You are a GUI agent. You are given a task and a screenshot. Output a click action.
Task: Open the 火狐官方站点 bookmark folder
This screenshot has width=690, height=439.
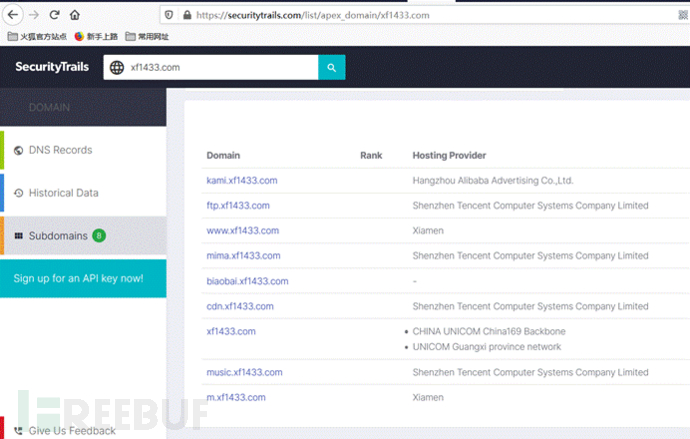[x=37, y=37]
